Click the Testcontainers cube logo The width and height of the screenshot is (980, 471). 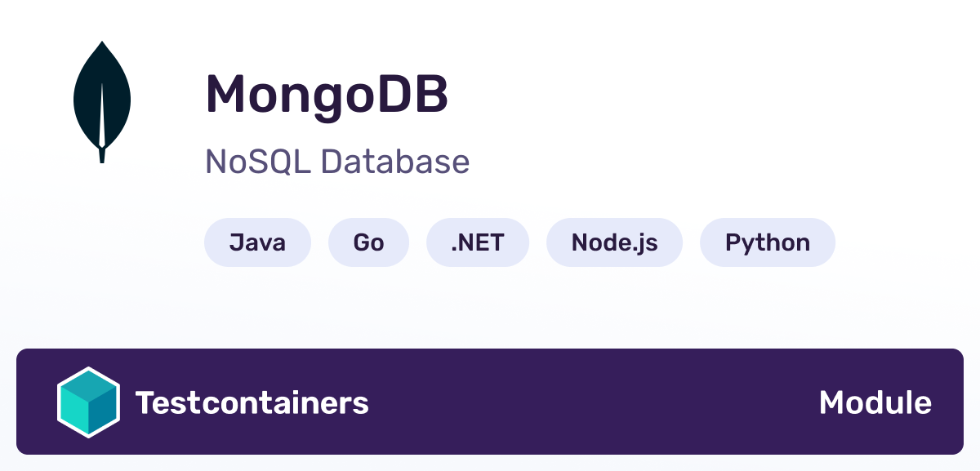pos(88,403)
